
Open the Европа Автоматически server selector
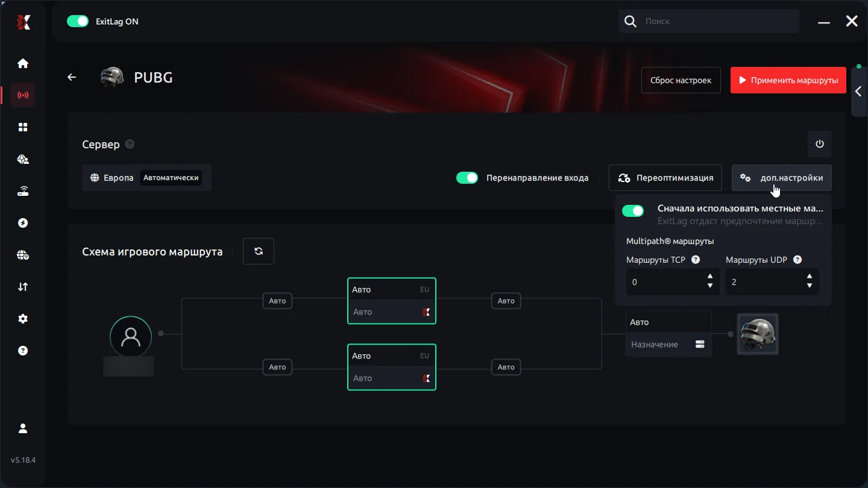click(x=146, y=178)
